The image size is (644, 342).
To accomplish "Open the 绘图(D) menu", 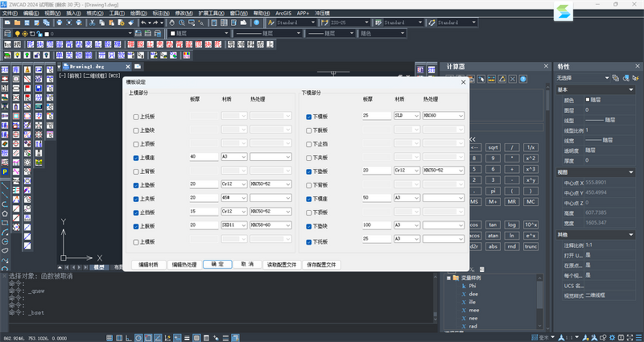I will tap(139, 12).
